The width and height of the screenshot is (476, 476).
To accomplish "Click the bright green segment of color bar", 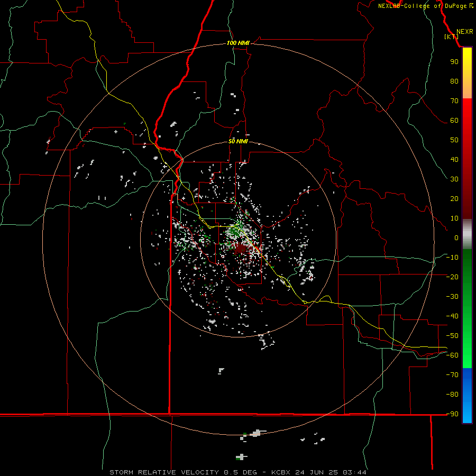I will click(x=467, y=349).
